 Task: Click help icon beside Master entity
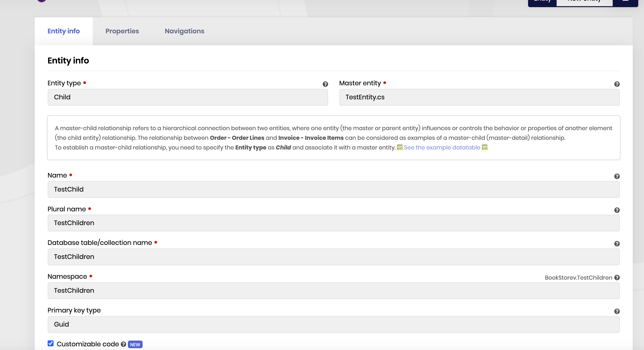coord(617,84)
